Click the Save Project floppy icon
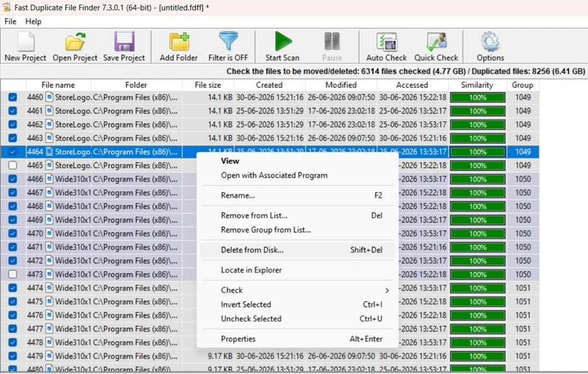588x374 pixels. pos(124,42)
